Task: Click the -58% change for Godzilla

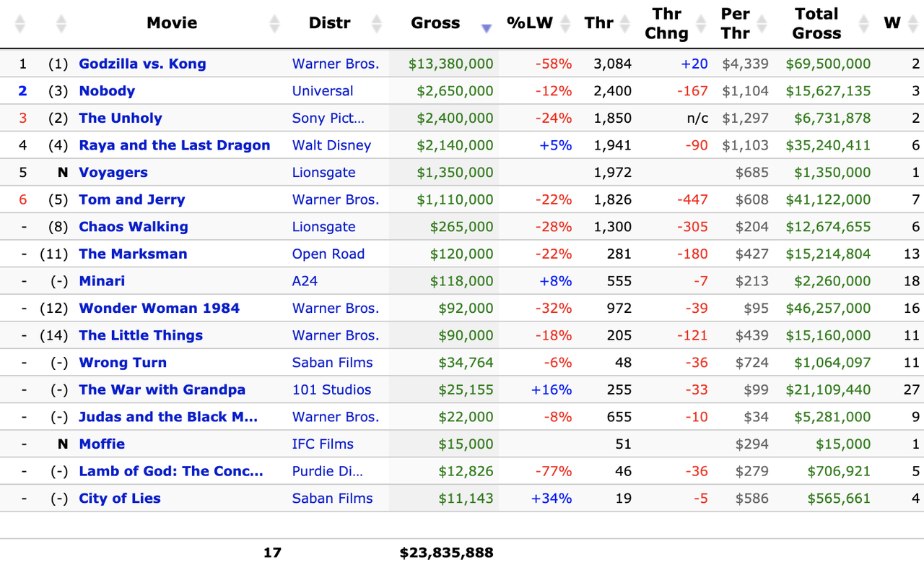Action: [x=554, y=64]
